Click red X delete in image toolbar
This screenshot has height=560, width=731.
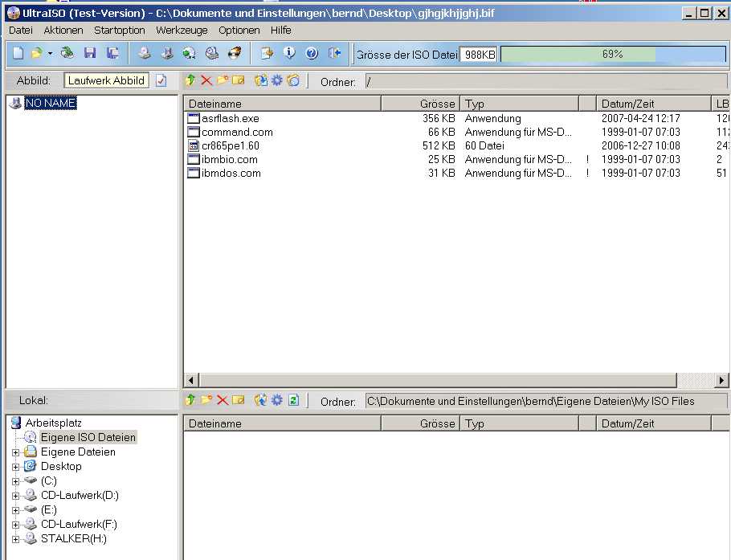pos(206,80)
